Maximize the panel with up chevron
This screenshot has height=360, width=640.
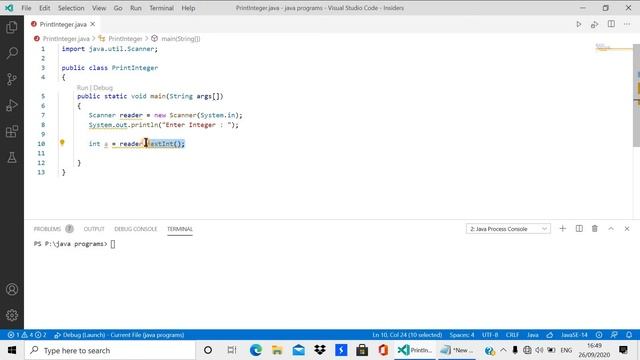click(x=611, y=229)
